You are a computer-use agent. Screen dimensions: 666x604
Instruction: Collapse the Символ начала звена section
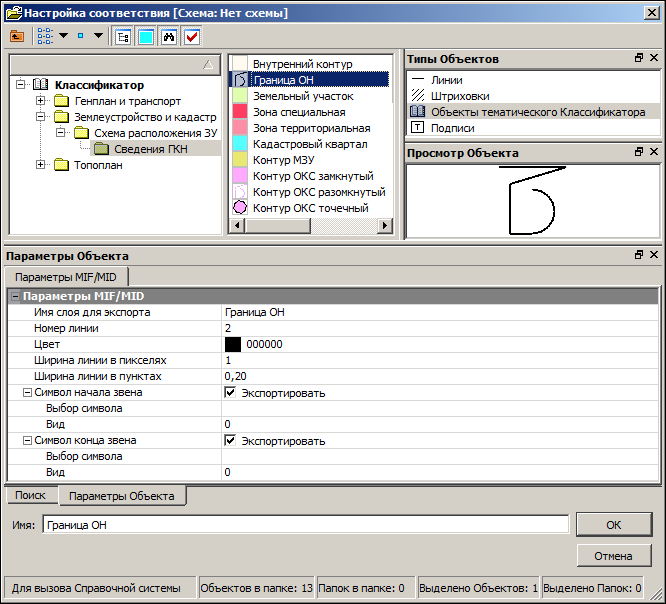pos(27,392)
